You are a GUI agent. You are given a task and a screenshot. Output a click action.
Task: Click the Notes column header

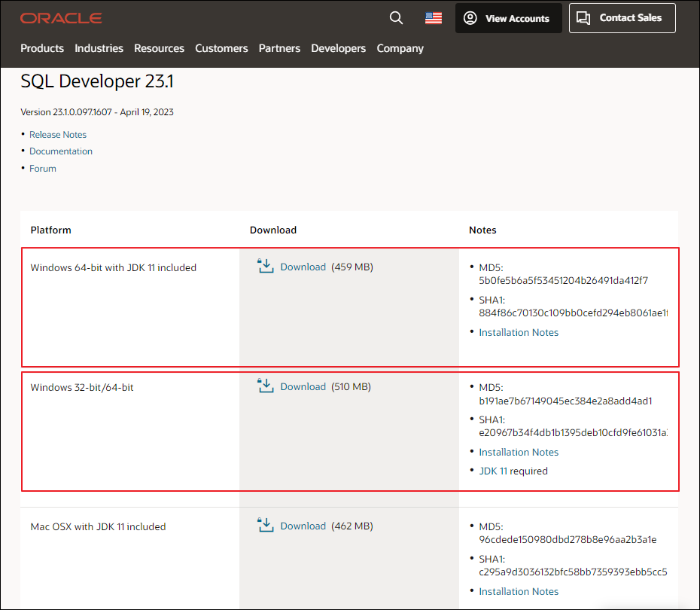tap(482, 230)
